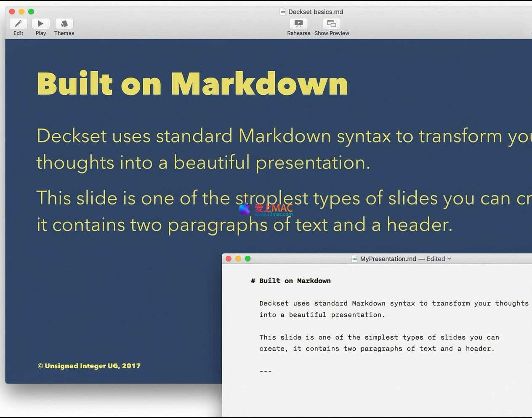Select the large 'Built on Markdown' slide heading
The width and height of the screenshot is (532, 418).
[x=192, y=84]
